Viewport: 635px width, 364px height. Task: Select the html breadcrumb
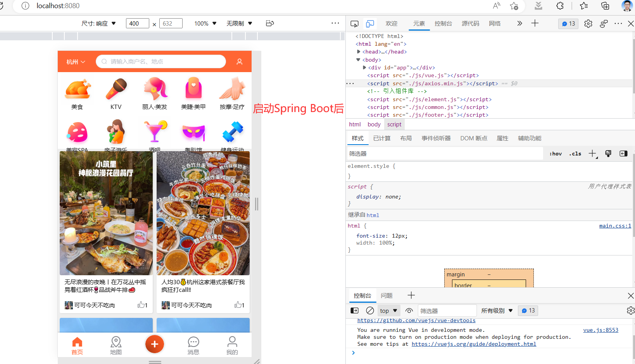355,124
